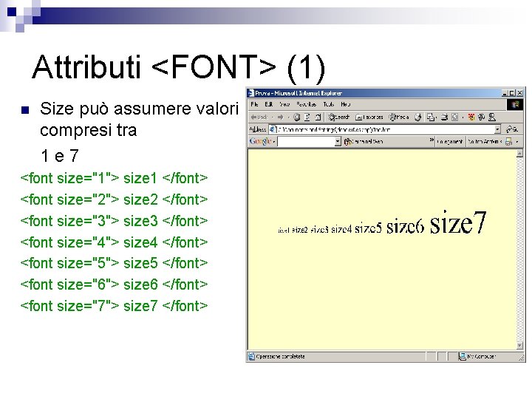Click the My Computer zone icon
532x399 pixels.
[462, 356]
